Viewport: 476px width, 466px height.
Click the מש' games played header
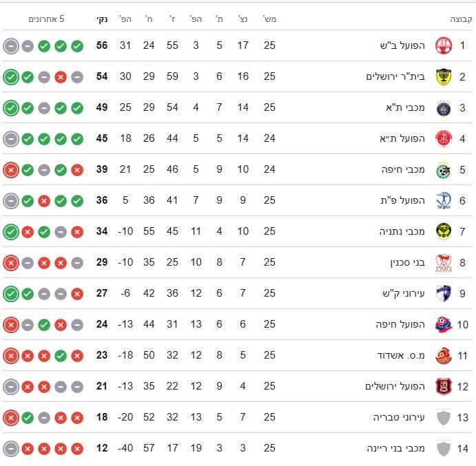(269, 19)
